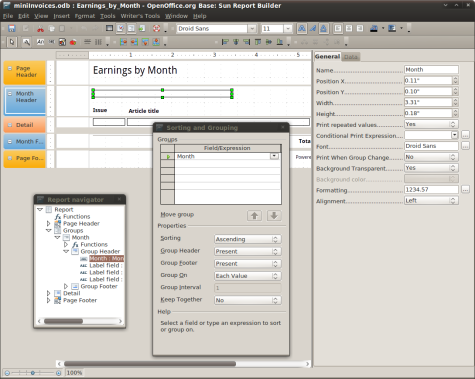Open the font size dropdown arrow
This screenshot has height=379, width=475.
point(288,29)
